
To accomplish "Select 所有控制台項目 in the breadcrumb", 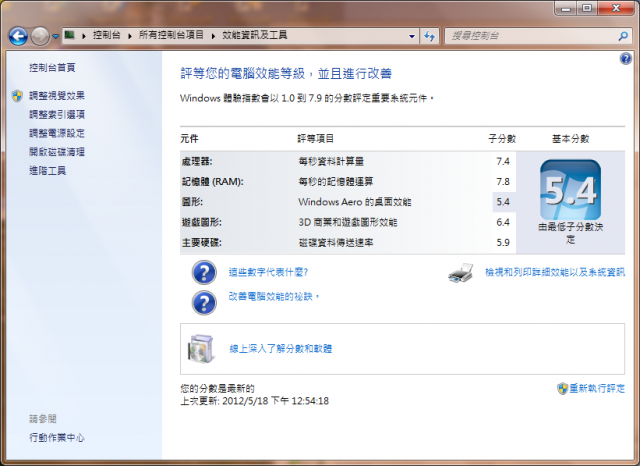I will (x=171, y=35).
